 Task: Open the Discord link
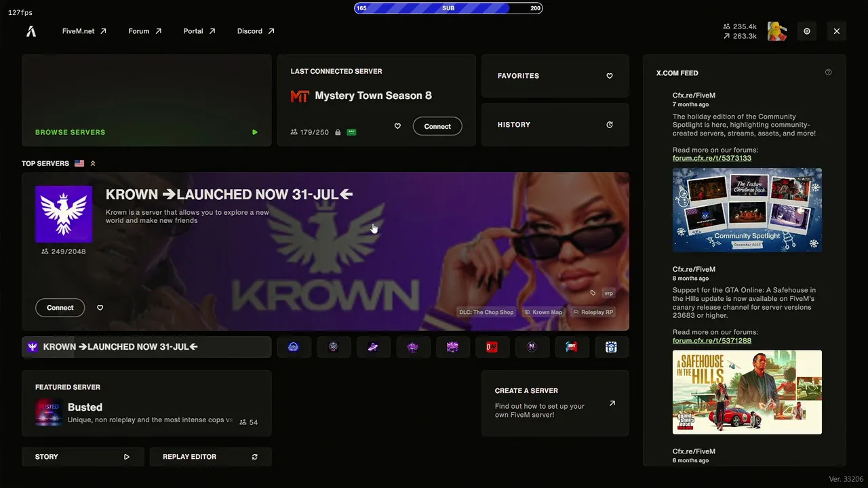pos(256,31)
